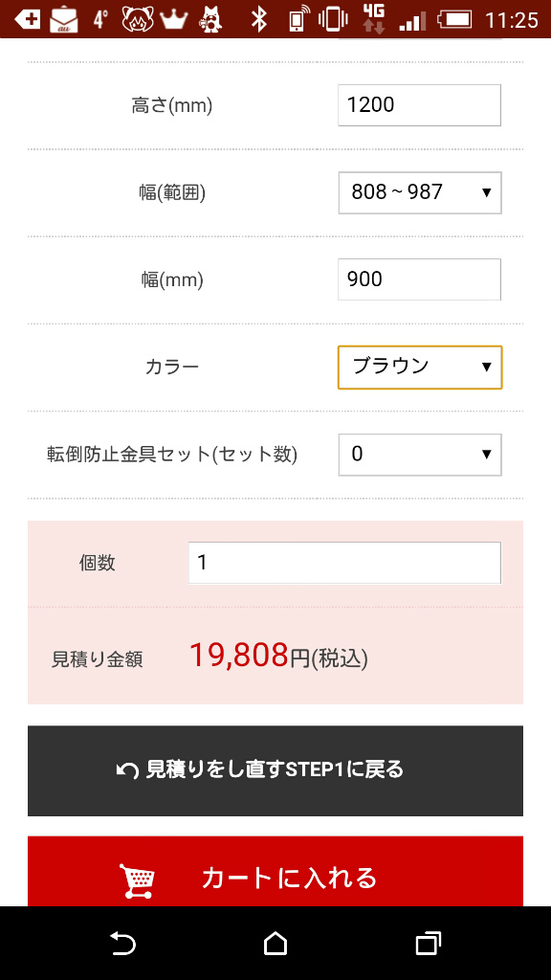Open the 幅(範囲) dropdown showing 808～987

tap(420, 192)
